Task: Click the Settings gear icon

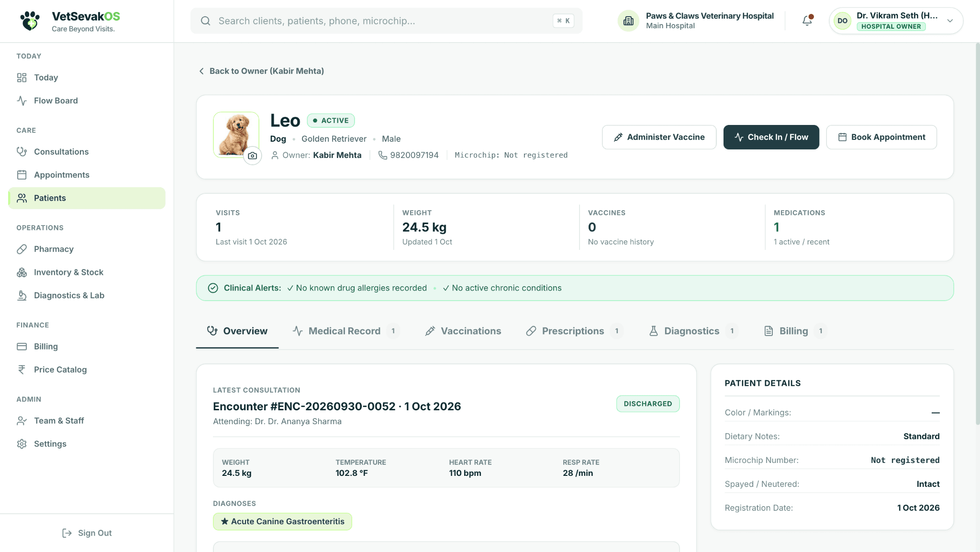Action: [22, 444]
